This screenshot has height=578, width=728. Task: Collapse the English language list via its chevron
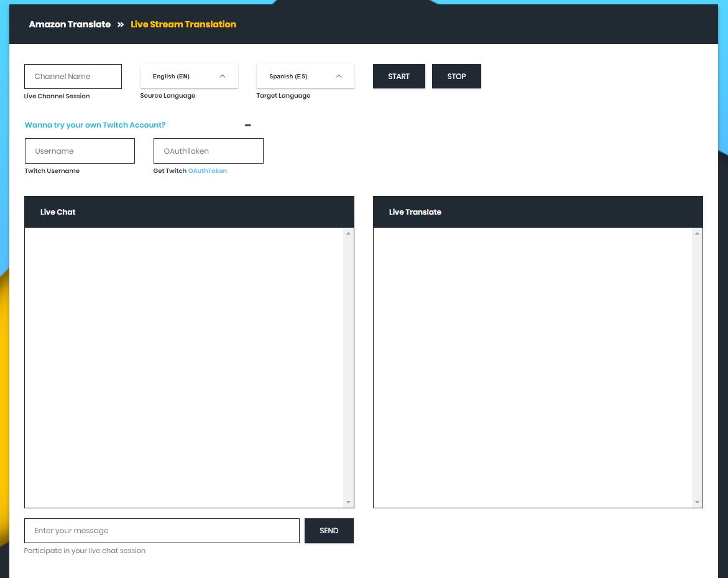(222, 76)
